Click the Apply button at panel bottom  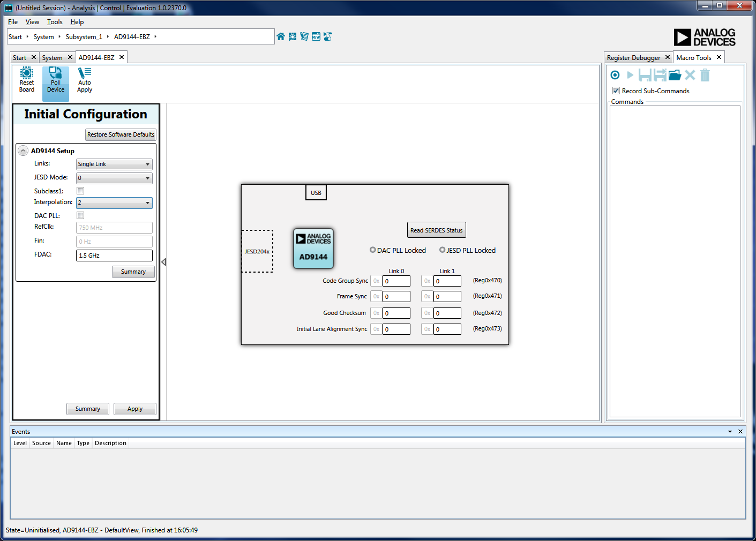pyautogui.click(x=135, y=409)
